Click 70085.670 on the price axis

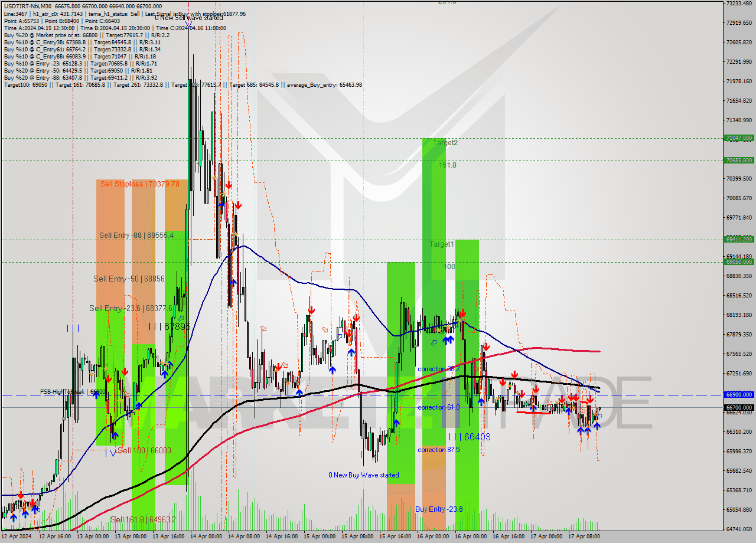point(739,198)
